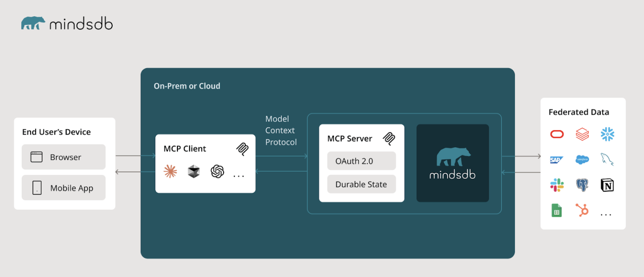
Task: Select the Browser item
Action: click(x=63, y=157)
